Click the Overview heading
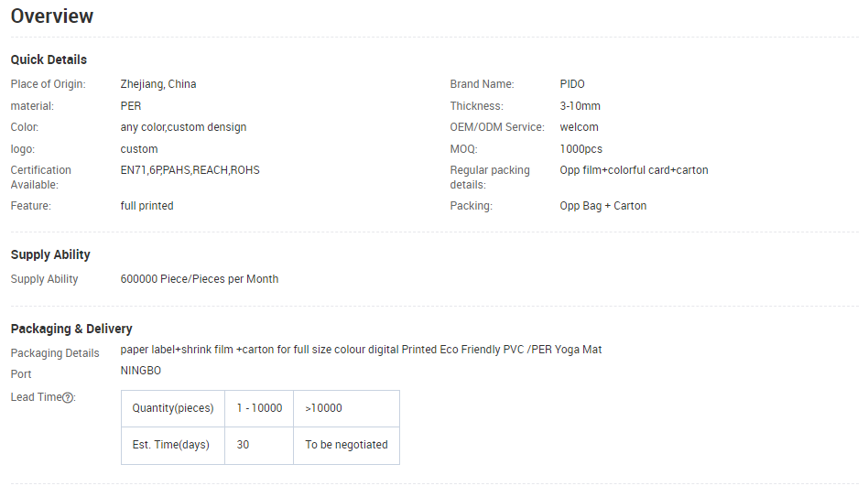 click(x=52, y=16)
